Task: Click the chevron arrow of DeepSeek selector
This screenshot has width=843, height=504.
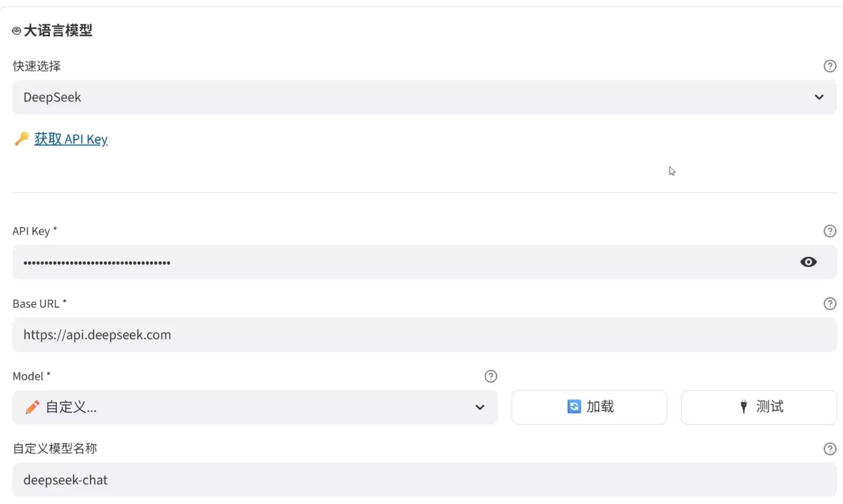Action: point(819,97)
